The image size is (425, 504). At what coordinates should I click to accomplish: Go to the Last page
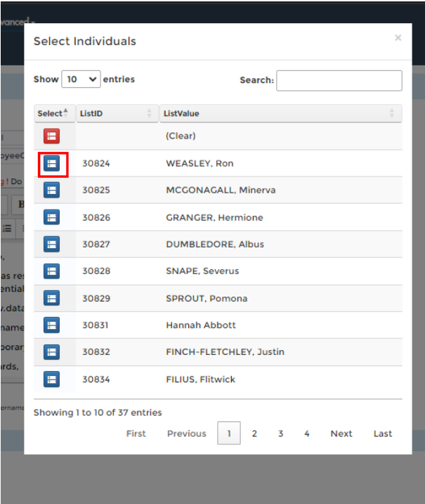coord(383,434)
